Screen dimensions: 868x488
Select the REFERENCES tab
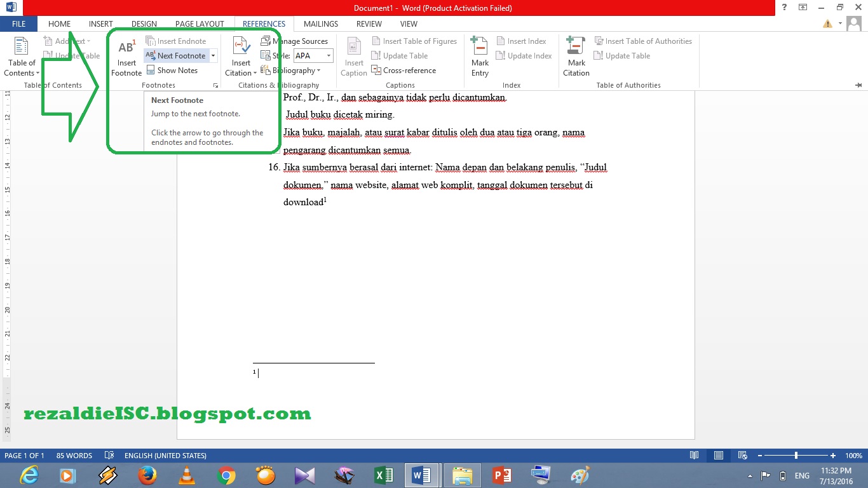click(x=264, y=24)
